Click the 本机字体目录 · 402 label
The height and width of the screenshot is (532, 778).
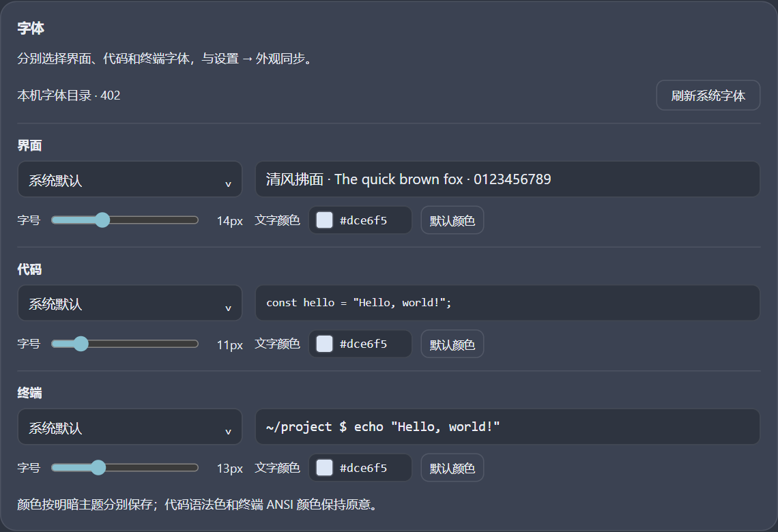(x=69, y=95)
